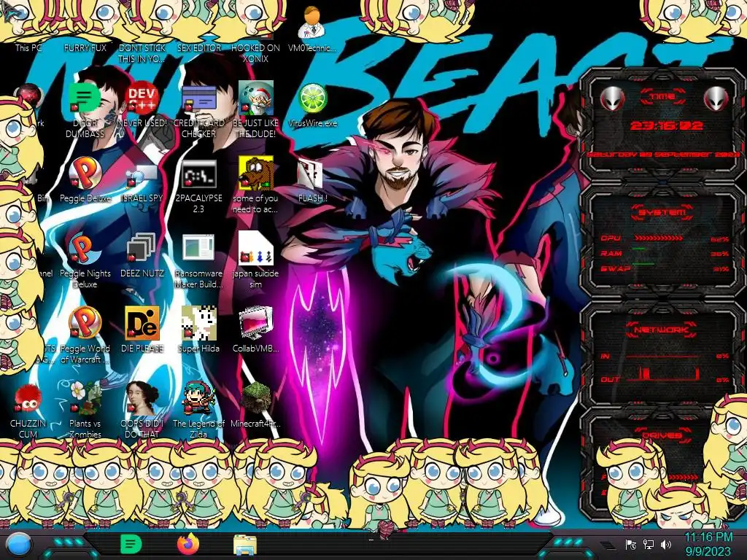
Task: Open File Explorer from the taskbar
Action: (x=245, y=545)
